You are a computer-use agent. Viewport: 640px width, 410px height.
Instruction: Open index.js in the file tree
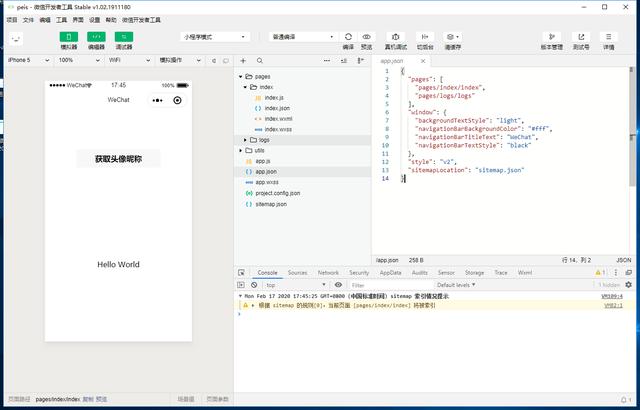[x=273, y=98]
